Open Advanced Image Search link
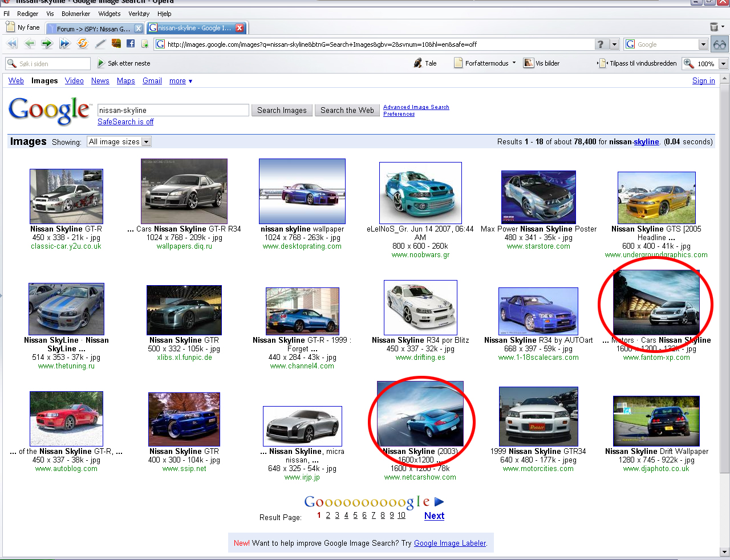Viewport: 730px width, 560px height. pyautogui.click(x=416, y=107)
